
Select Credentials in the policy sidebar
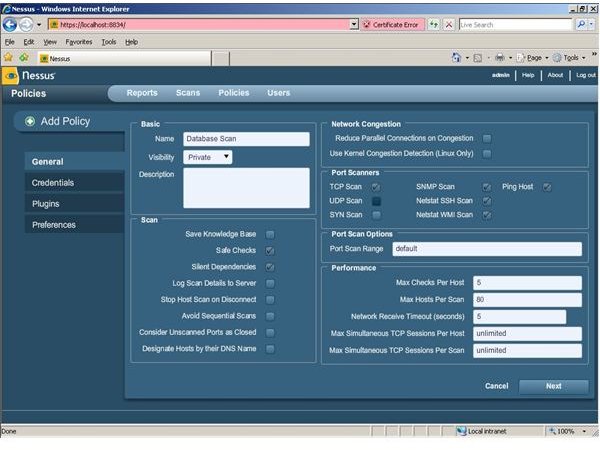tap(74, 183)
